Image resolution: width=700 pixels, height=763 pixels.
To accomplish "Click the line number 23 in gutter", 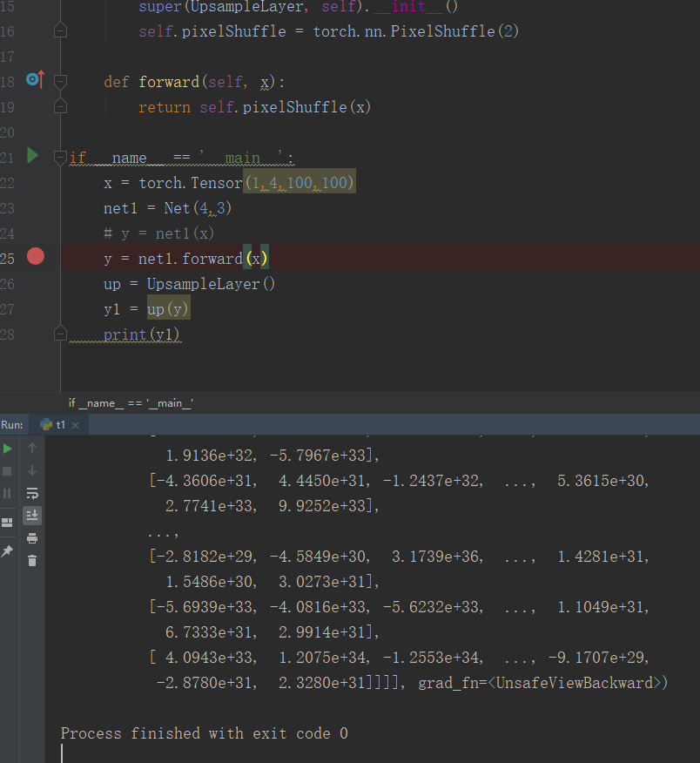I will (8, 208).
